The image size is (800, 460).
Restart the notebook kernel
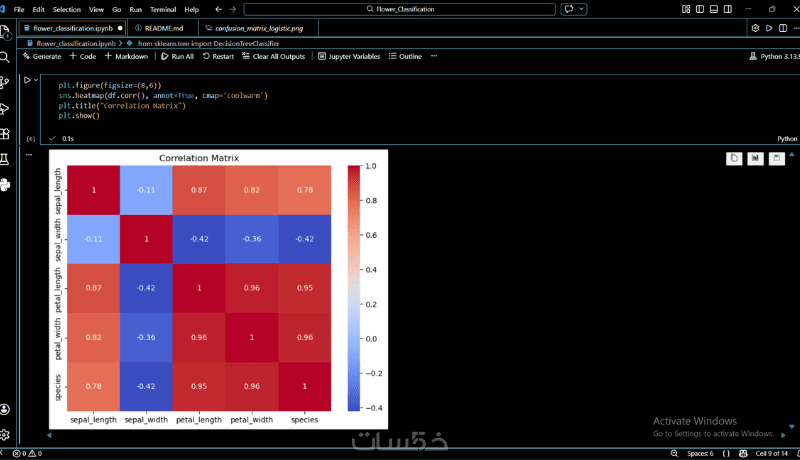click(218, 56)
